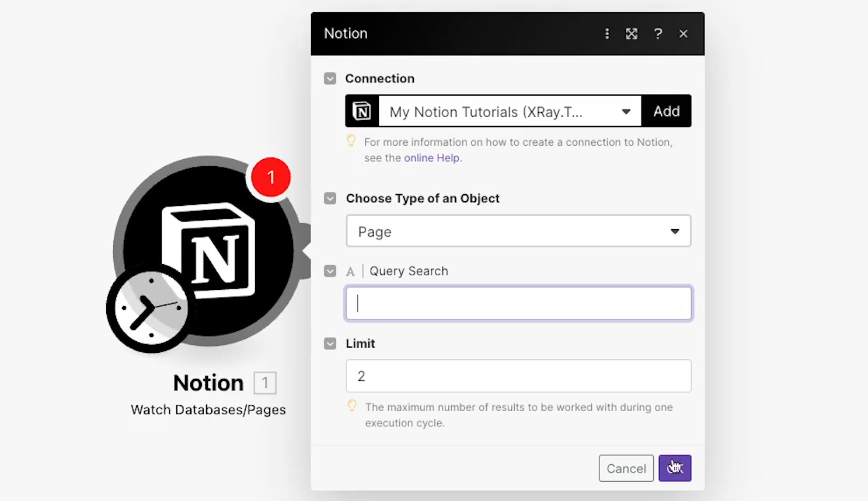This screenshot has width=868, height=501.
Task: Toggle the Connection field checkbox
Action: 330,79
